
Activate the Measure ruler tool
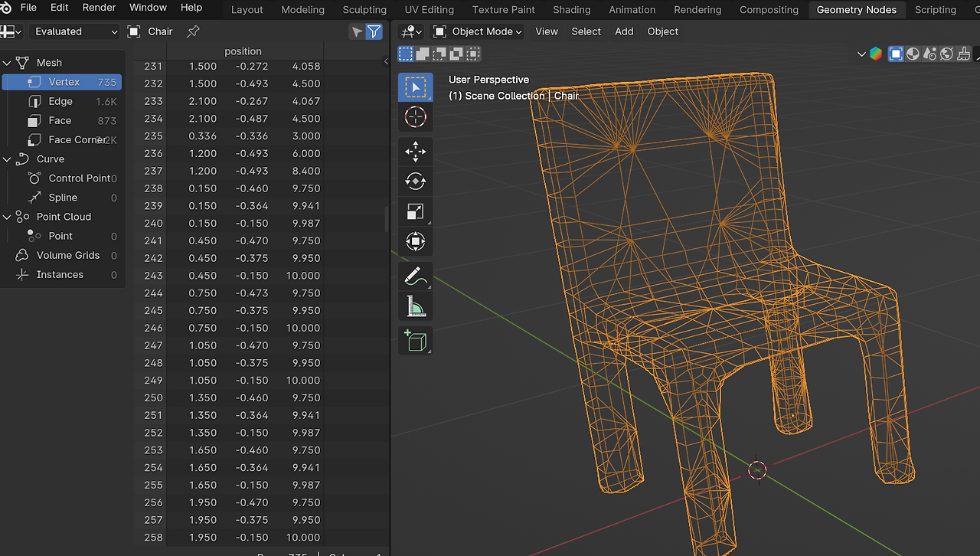[415, 307]
